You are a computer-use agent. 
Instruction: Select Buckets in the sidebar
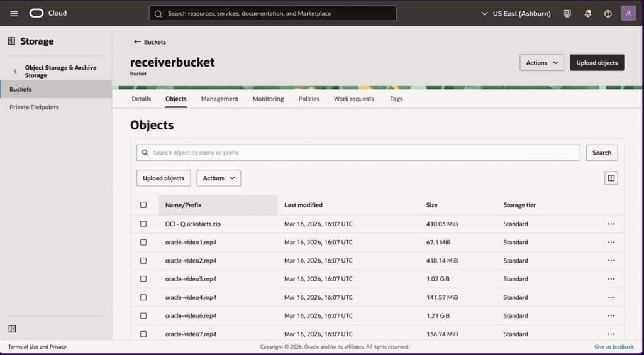[x=56, y=89]
